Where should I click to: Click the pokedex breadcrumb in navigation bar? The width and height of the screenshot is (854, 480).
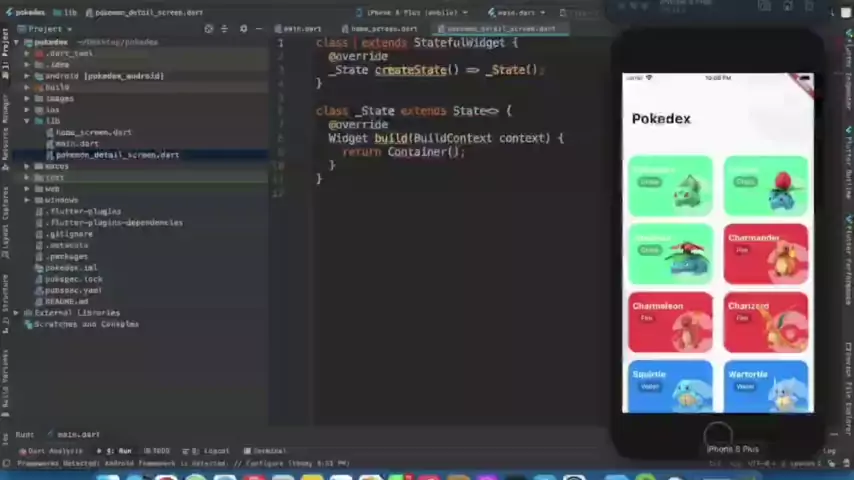click(x=25, y=12)
